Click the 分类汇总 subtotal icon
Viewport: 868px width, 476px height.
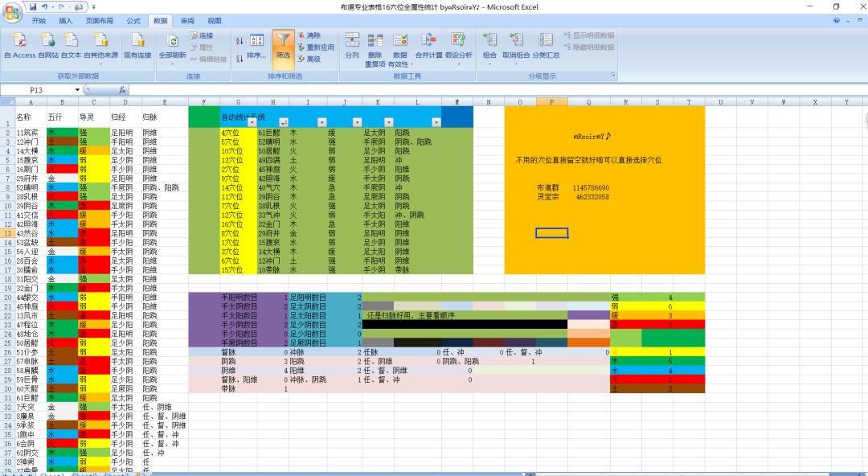546,46
